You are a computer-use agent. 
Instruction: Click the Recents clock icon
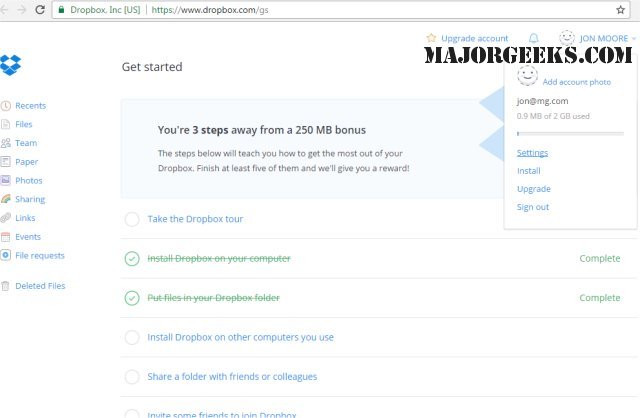(x=5, y=106)
